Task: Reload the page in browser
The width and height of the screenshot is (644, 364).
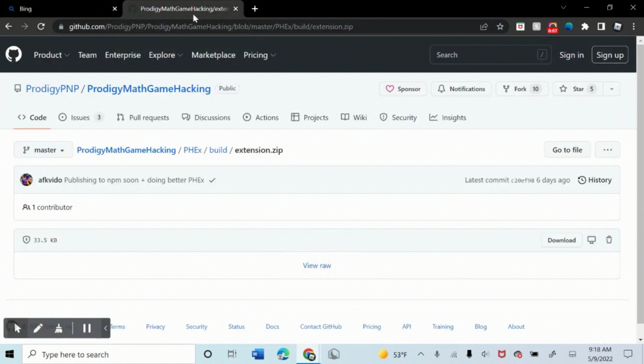Action: coord(41,27)
